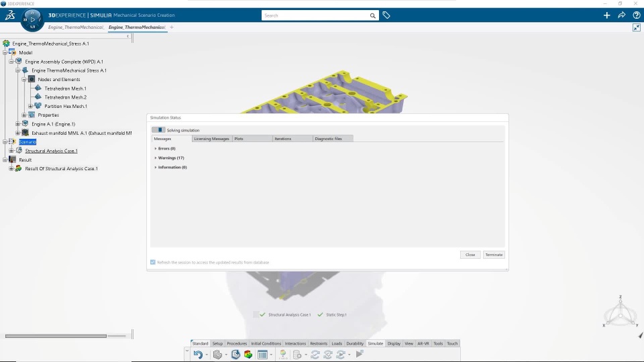644x362 pixels.
Task: Click the colored results plot icon
Action: point(248,354)
